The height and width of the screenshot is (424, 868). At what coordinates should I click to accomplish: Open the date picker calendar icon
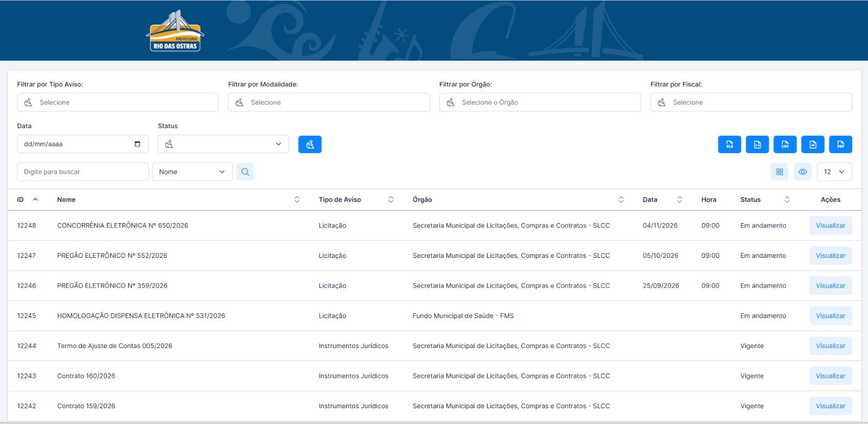(x=137, y=144)
